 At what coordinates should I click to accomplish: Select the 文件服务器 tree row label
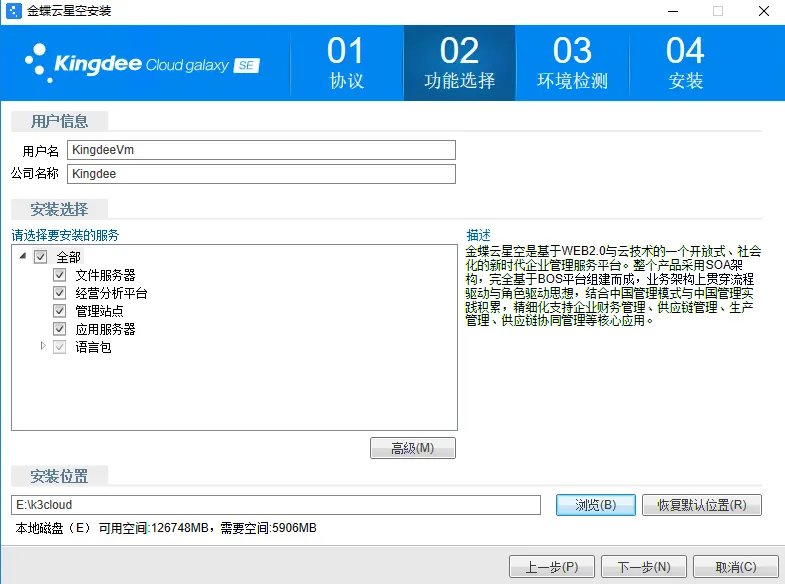[105, 275]
